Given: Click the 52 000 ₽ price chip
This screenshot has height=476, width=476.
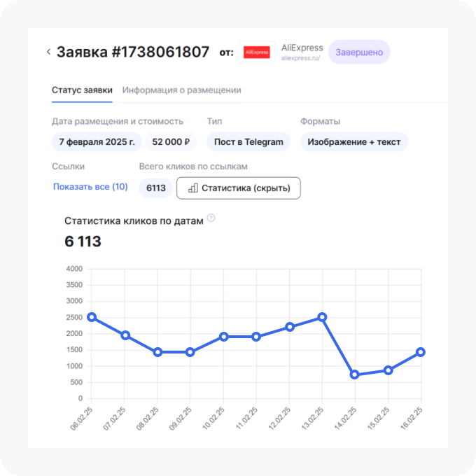Looking at the screenshot, I should (171, 141).
